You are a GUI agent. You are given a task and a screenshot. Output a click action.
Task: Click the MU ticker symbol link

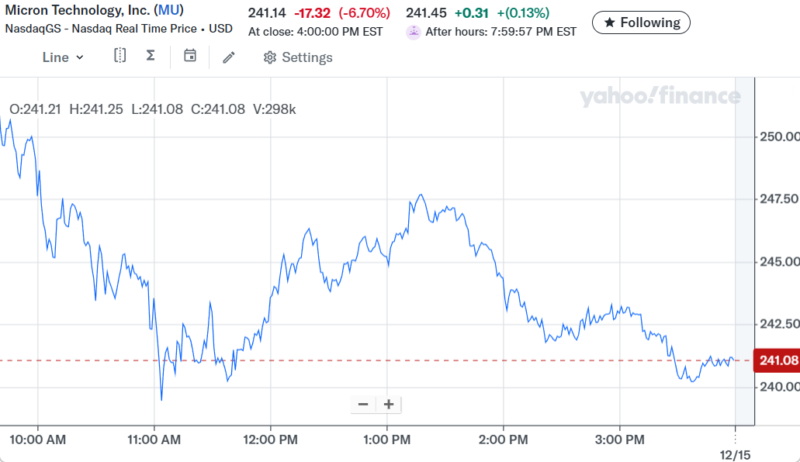pos(167,9)
